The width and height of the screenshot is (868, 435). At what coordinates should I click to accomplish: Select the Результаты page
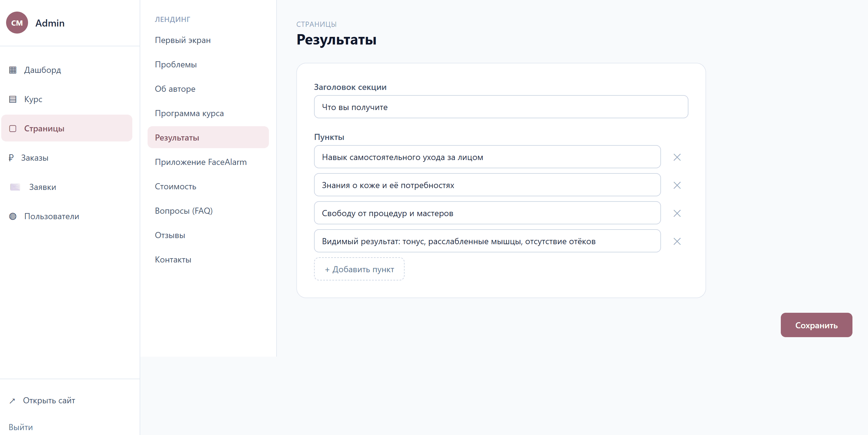click(x=208, y=137)
